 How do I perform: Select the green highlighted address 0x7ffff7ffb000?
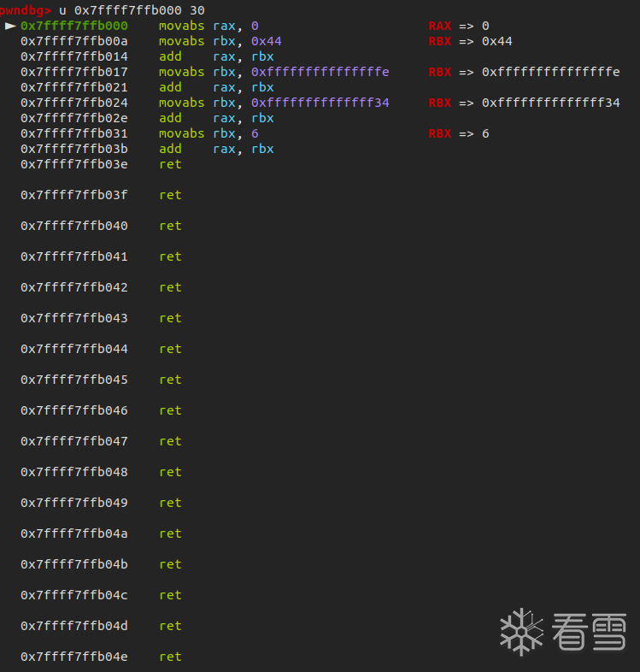click(x=74, y=26)
